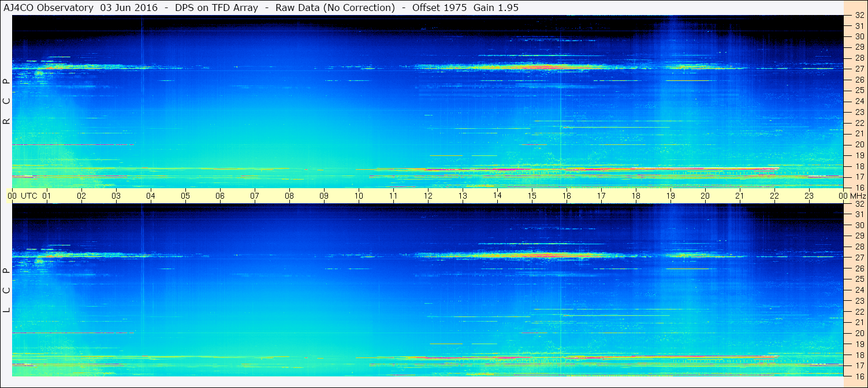Click 22 MHz label on LCP scale
This screenshot has height=388, width=868.
click(x=859, y=311)
